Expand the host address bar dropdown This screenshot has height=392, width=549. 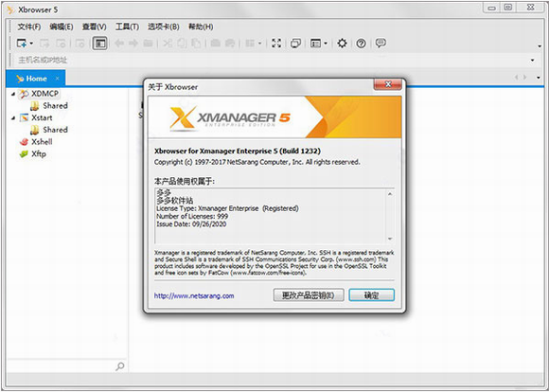(x=533, y=61)
